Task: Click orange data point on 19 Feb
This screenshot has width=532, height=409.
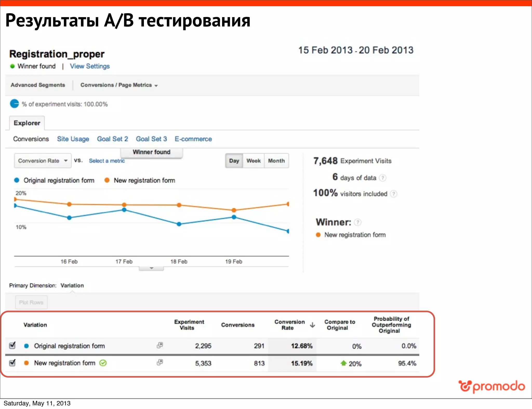Action: coord(234,210)
